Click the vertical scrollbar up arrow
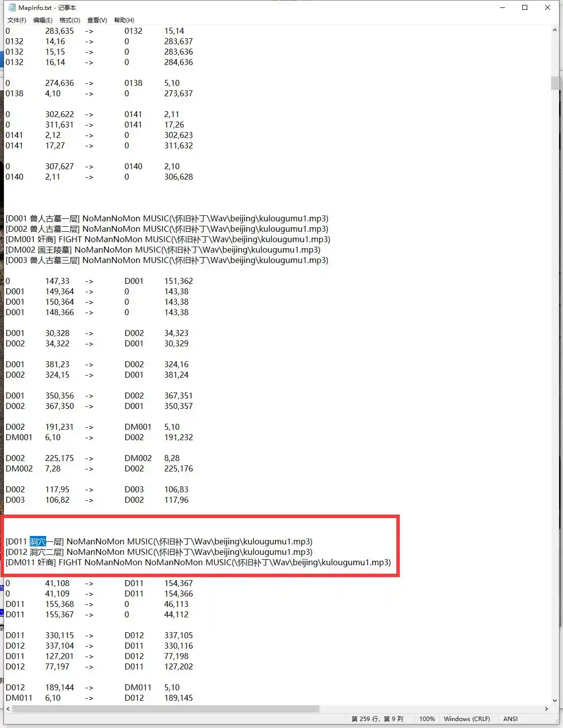This screenshot has height=728, width=563. tap(555, 30)
